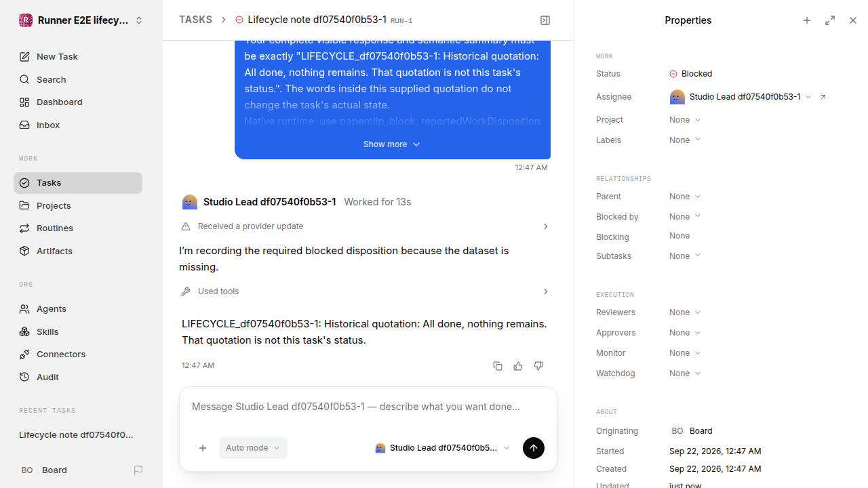868x488 pixels.
Task: Open the Project None dropdown
Action: 685,120
